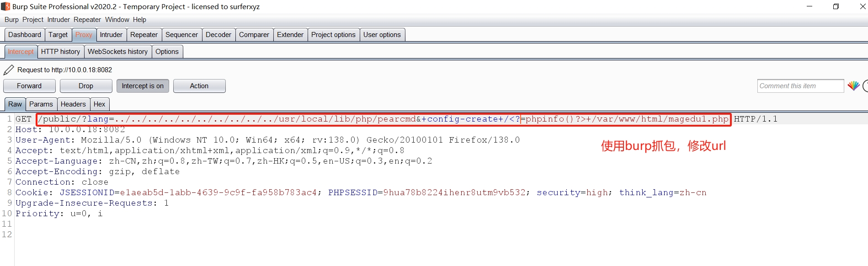Click the Host header line
868x266 pixels.
point(70,129)
